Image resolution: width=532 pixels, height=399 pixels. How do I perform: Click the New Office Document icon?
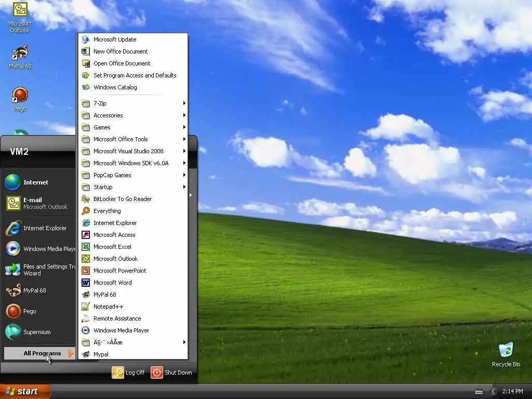(86, 51)
